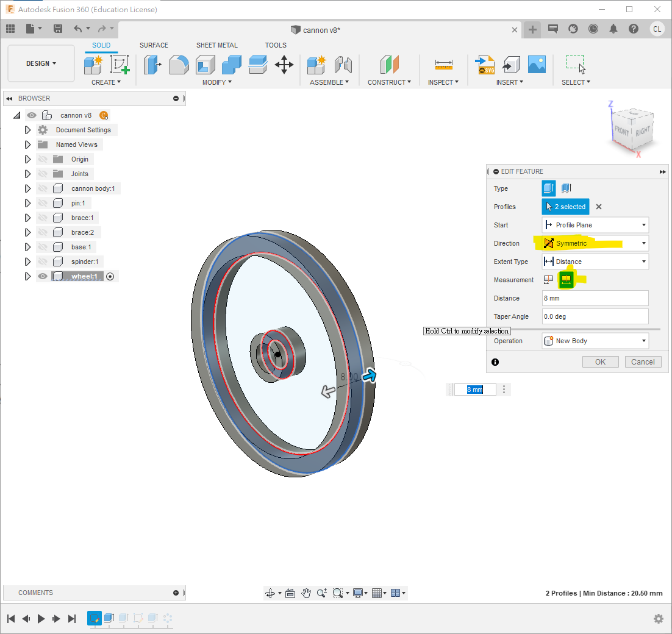
Task: Open the Operation New Body dropdown
Action: click(595, 341)
